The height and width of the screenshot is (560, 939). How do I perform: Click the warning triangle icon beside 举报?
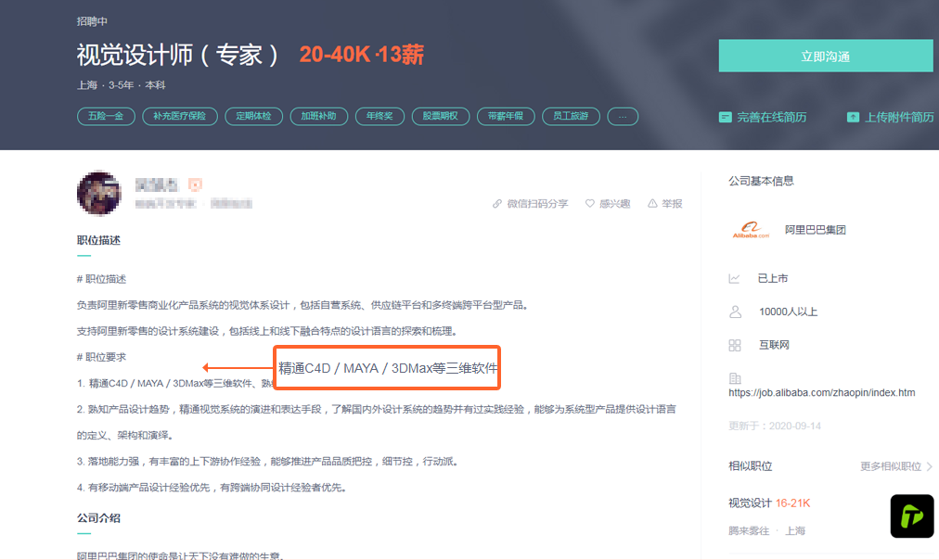tap(652, 204)
